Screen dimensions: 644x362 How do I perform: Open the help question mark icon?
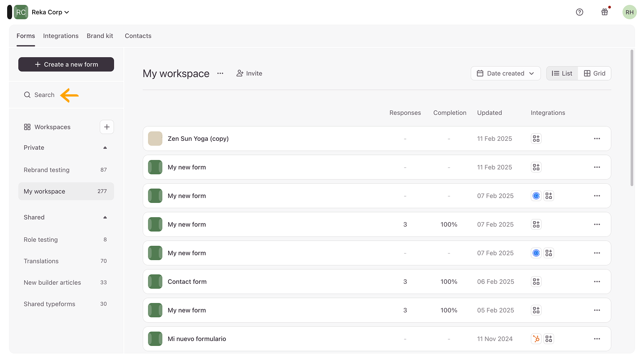pos(580,12)
